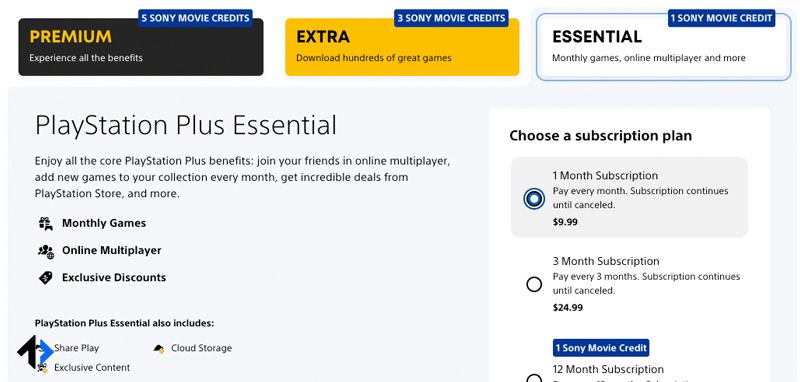Click the $24.99 price under 3 Month plan
This screenshot has height=382, width=800.
[x=567, y=308]
